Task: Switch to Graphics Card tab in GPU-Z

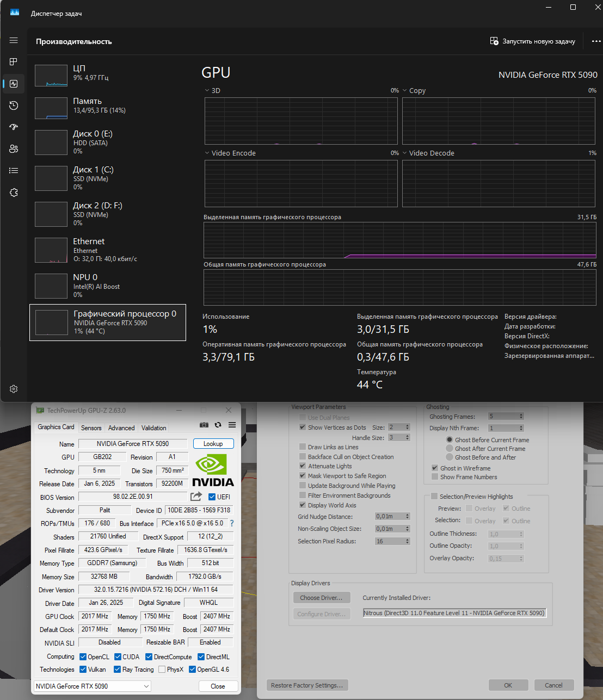Action: click(56, 427)
